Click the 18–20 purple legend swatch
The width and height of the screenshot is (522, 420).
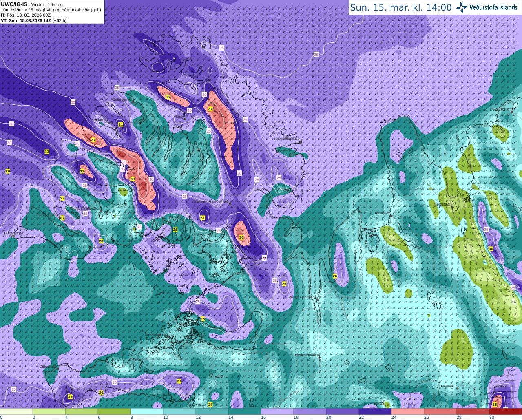pyautogui.click(x=310, y=411)
